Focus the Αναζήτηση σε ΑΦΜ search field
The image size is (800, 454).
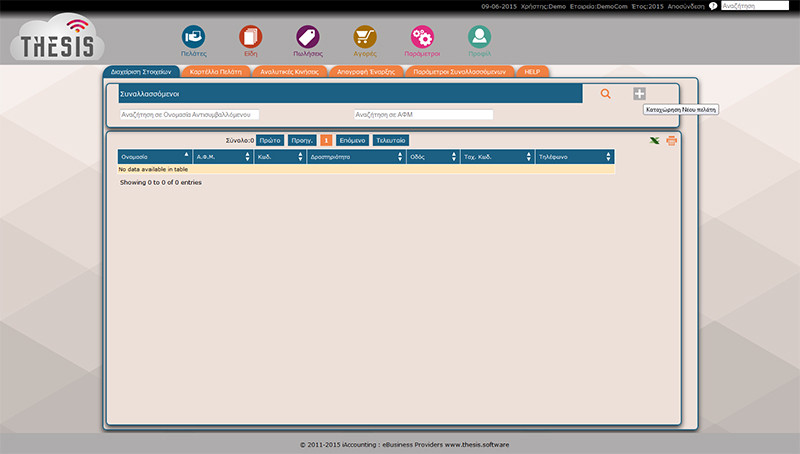423,115
